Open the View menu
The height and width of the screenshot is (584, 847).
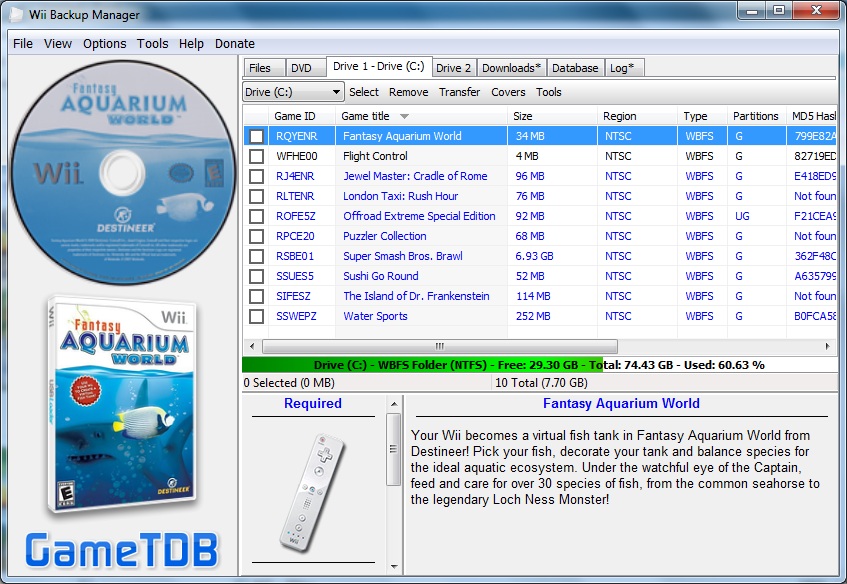[58, 44]
